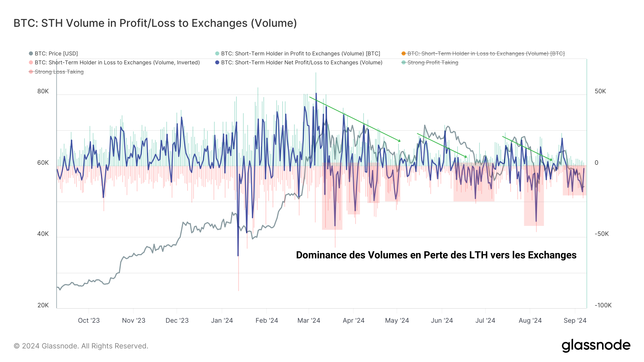Enable the struck-through 'Strong Profit Taking' series
This screenshot has height=362, width=644.
[x=433, y=63]
